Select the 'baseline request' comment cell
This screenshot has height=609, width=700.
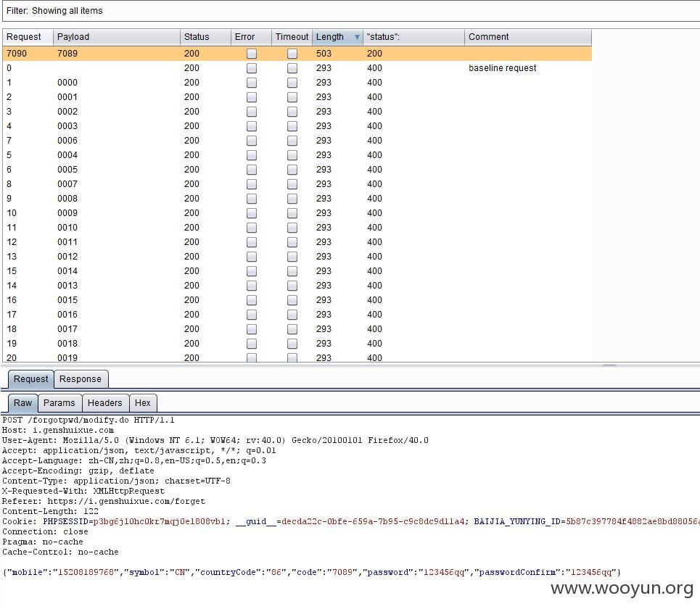point(502,68)
